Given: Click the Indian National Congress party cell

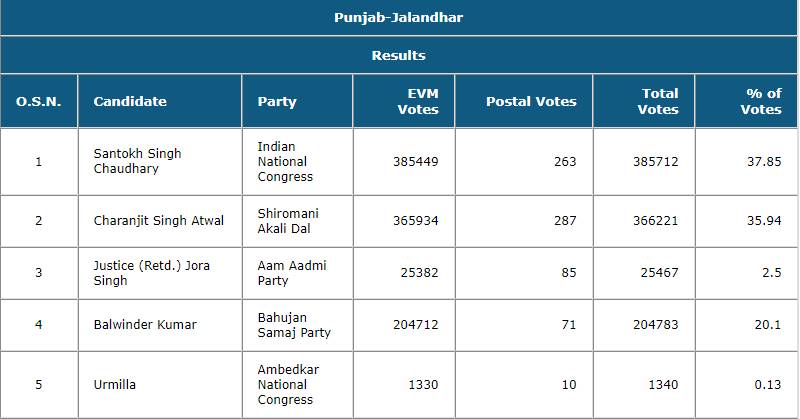Looking at the screenshot, I should point(285,161).
